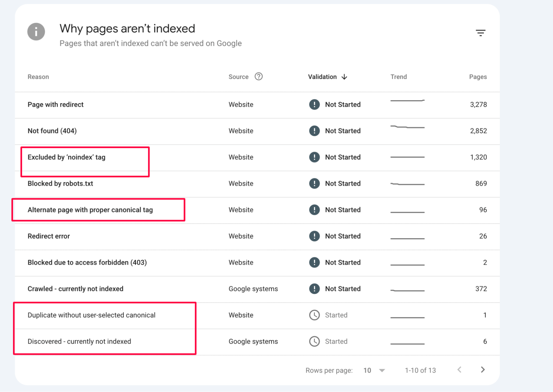Click the Started clock icon for Duplicate row

[x=314, y=315]
